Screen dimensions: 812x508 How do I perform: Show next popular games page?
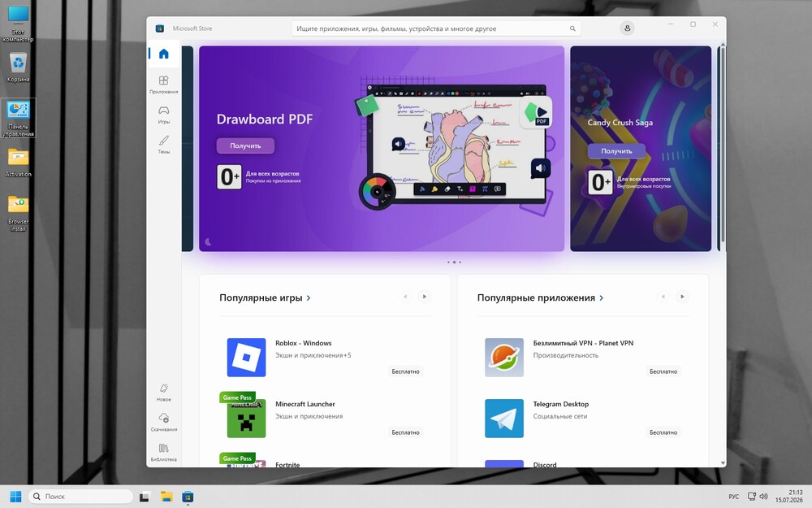(424, 297)
